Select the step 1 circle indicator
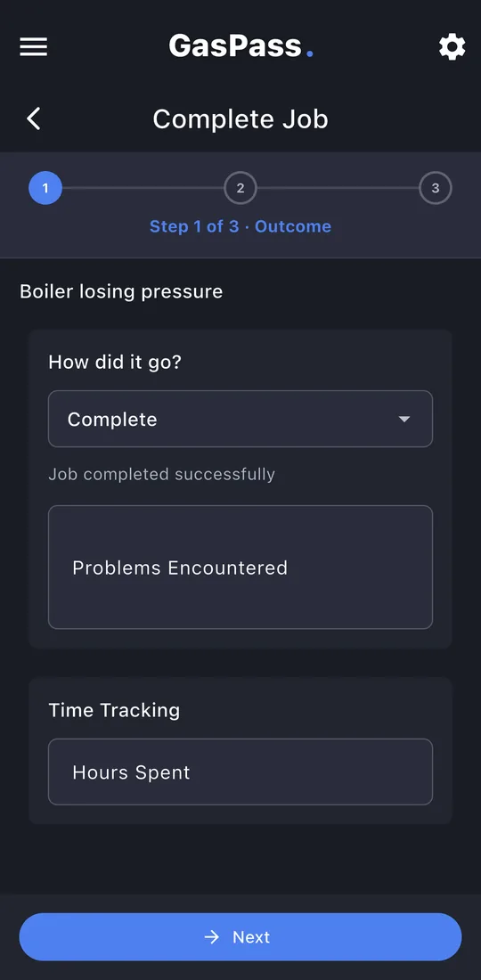Viewport: 481px width, 980px height. (x=45, y=188)
